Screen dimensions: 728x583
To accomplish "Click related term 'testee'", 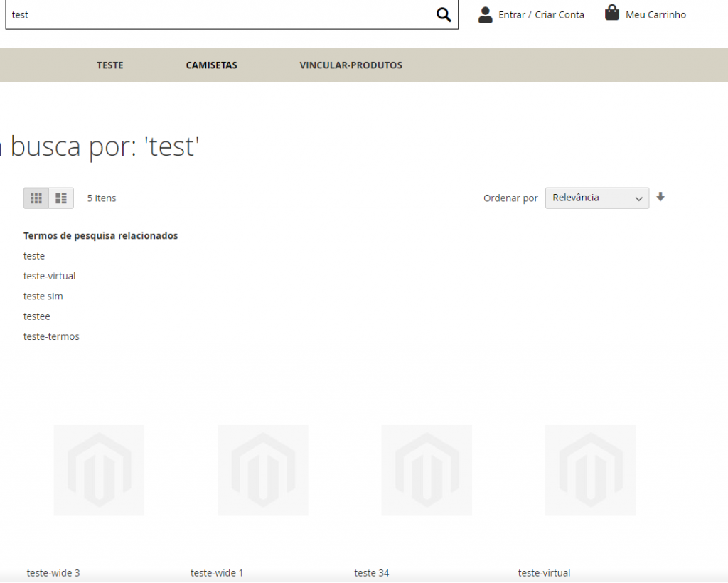I will (x=37, y=316).
